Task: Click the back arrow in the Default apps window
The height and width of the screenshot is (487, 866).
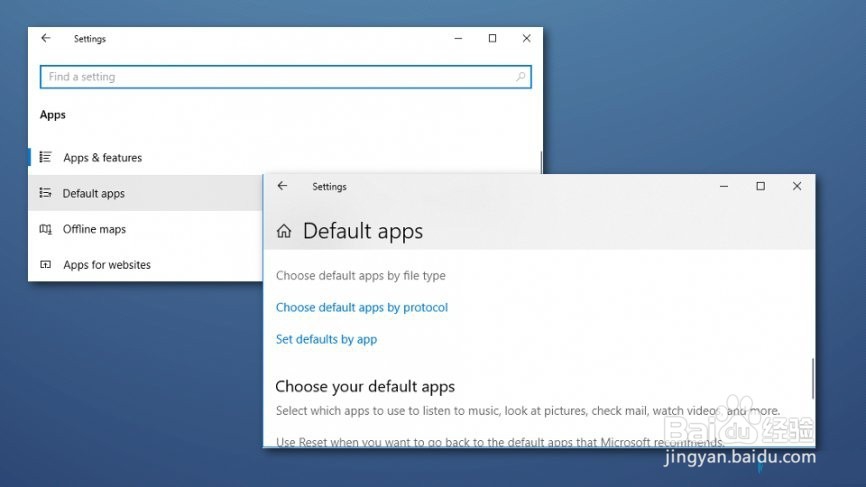Action: (x=282, y=186)
